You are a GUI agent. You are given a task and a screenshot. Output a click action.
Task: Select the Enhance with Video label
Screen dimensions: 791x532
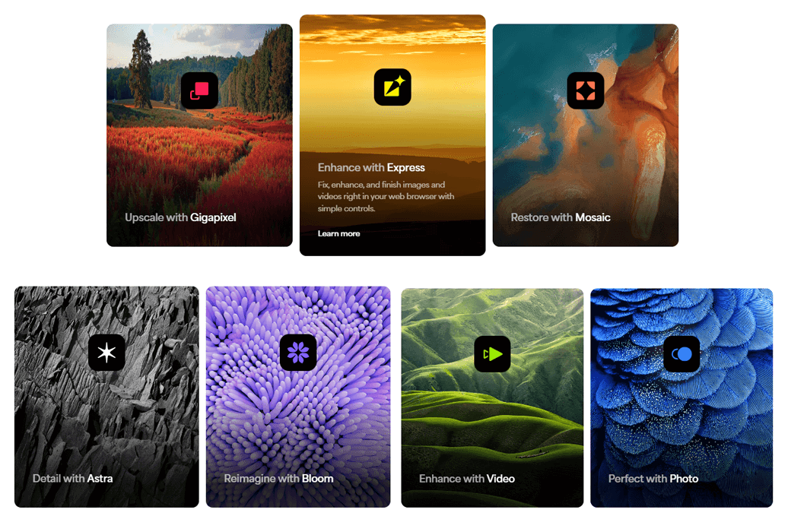467,479
